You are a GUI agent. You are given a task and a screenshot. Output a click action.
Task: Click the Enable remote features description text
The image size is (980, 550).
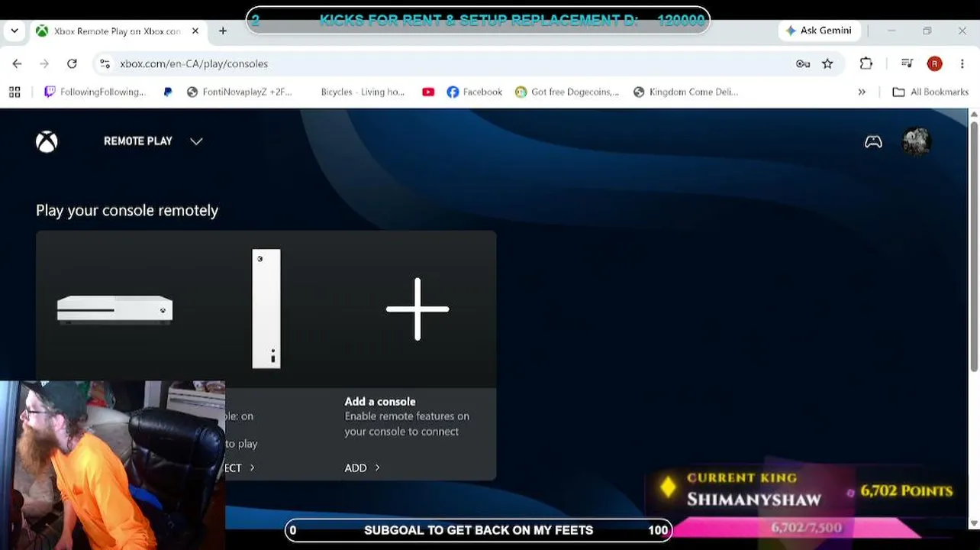(x=407, y=424)
